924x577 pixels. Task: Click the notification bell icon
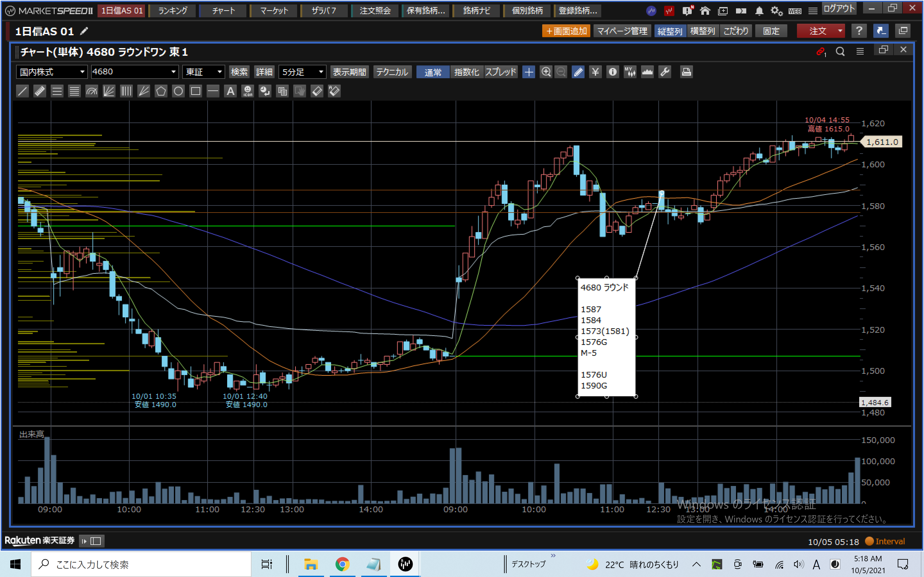pyautogui.click(x=759, y=11)
